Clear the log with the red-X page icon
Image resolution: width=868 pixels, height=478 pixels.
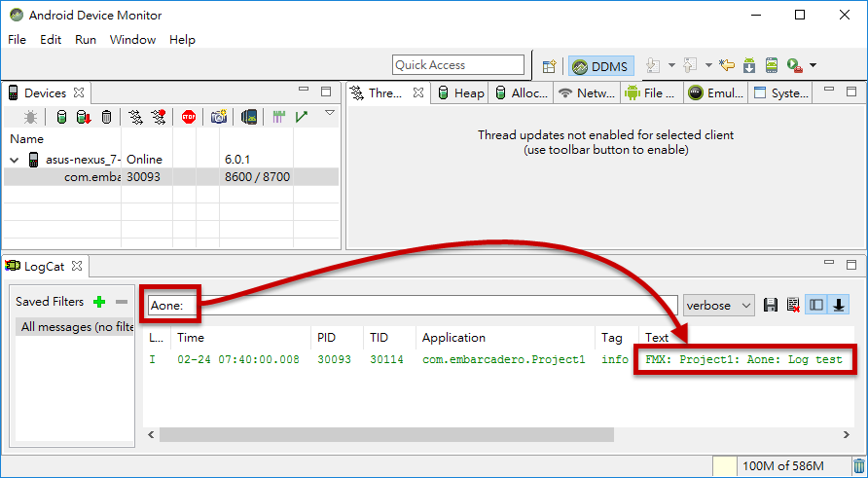[x=793, y=305]
